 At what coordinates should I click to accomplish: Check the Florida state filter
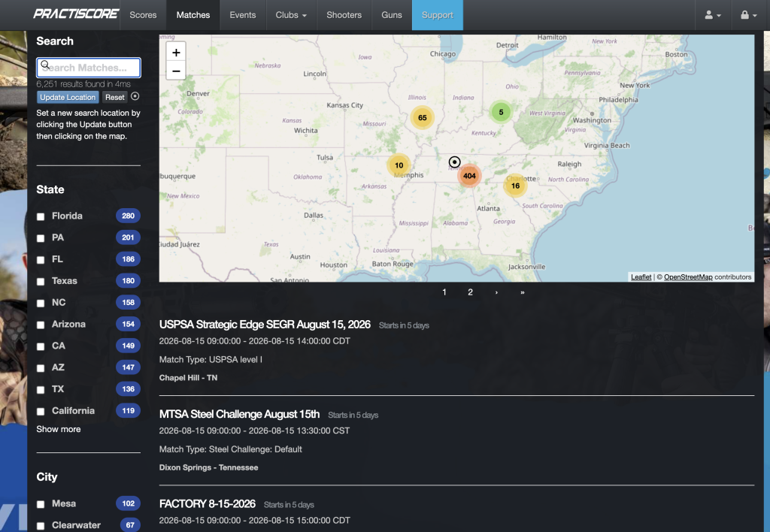pyautogui.click(x=41, y=216)
